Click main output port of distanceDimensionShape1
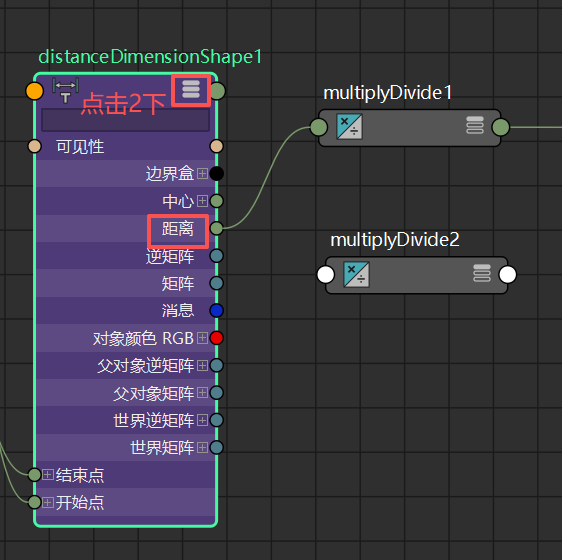 (218, 91)
